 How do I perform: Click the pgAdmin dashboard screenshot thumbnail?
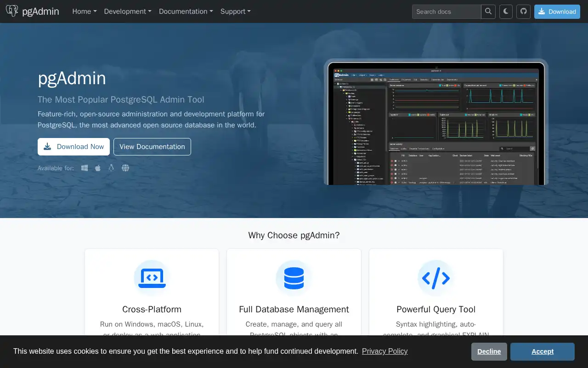point(436,122)
